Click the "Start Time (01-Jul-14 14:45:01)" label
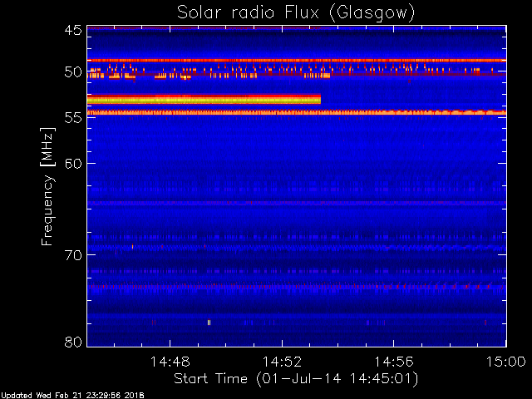This screenshot has height=399, width=532. click(296, 379)
